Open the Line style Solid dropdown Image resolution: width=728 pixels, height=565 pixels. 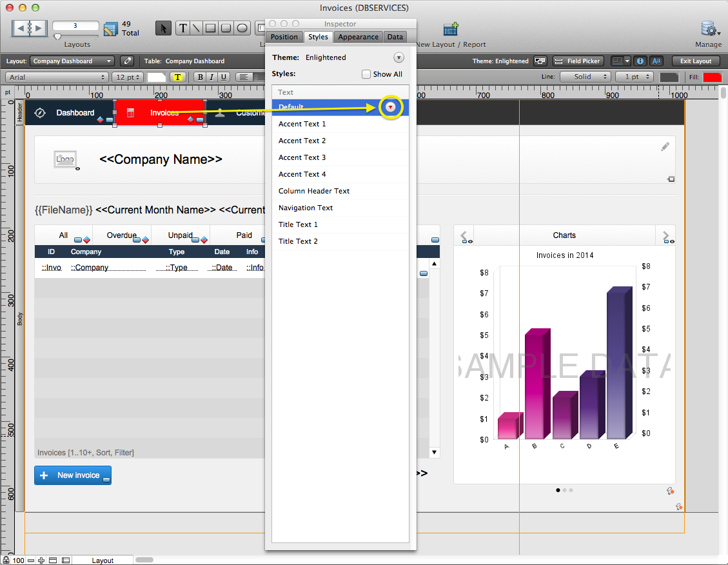(x=585, y=76)
